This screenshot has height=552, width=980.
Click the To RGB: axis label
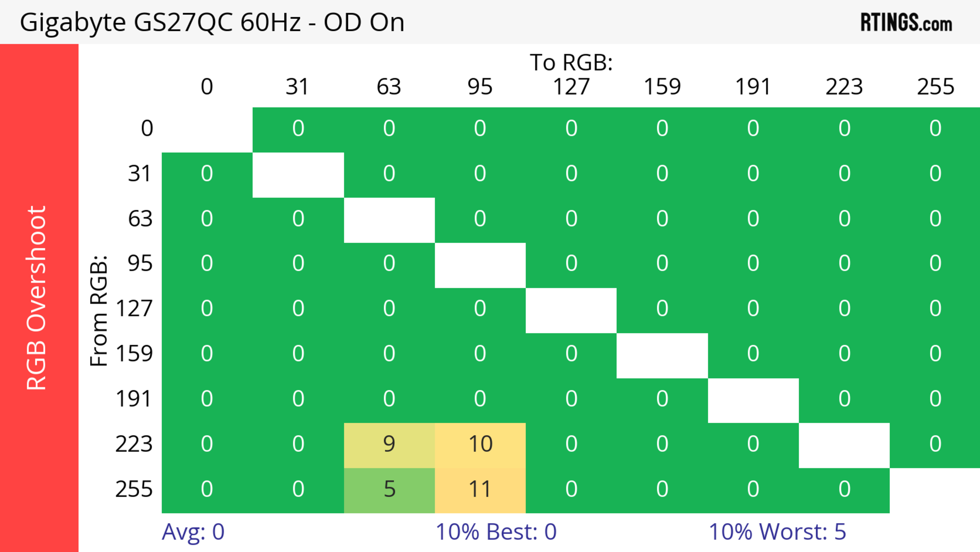(571, 62)
